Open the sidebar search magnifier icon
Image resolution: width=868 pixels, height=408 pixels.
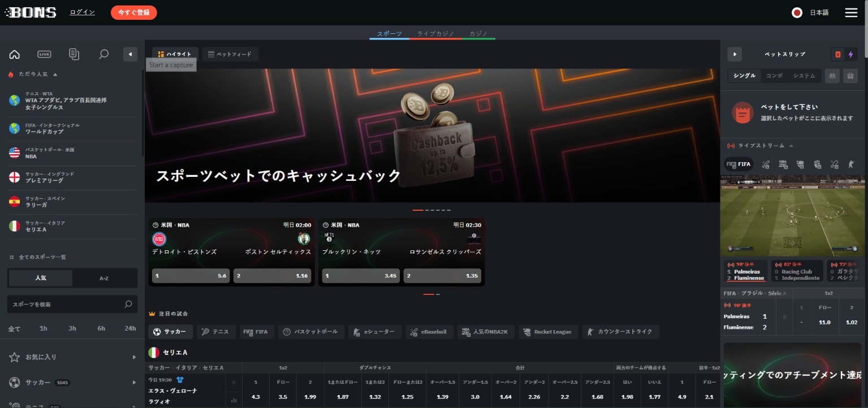tap(103, 54)
